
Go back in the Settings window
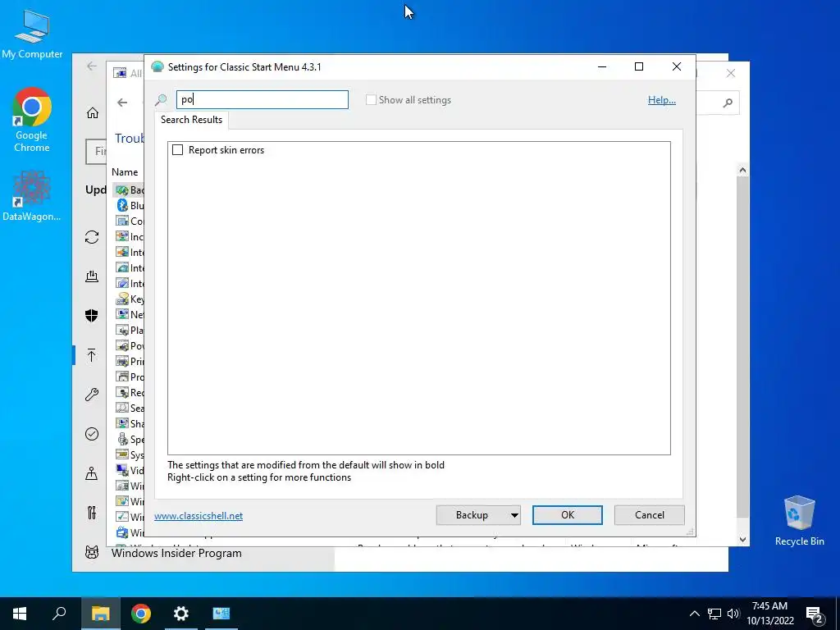92,66
